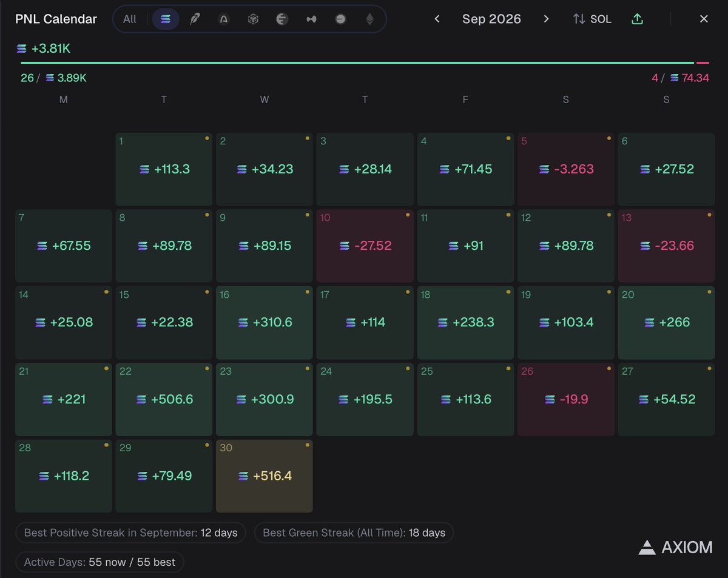Open day 20 cell showing +266
Image resolution: width=728 pixels, height=578 pixels.
[x=667, y=323]
